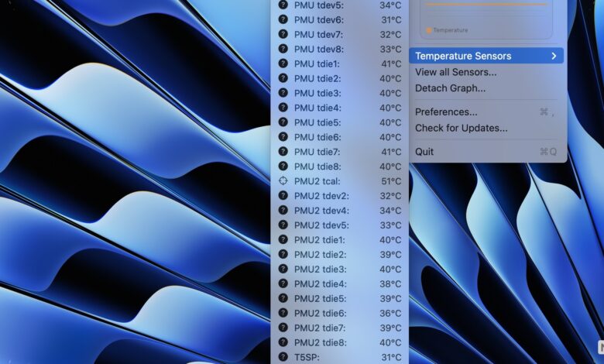The width and height of the screenshot is (604, 364).
Task: Select the PMU2 tdie1 sensor label
Action: click(319, 239)
